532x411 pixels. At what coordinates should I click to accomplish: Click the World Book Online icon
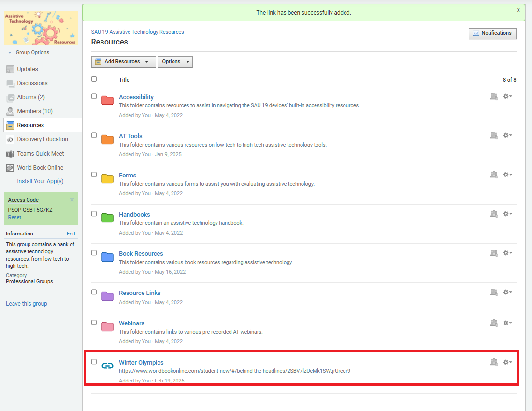(x=10, y=168)
